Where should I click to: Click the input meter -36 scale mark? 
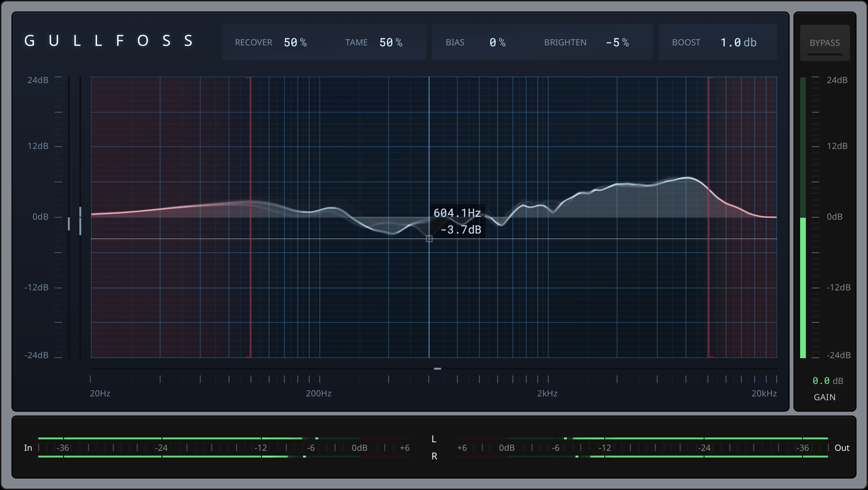[x=63, y=448]
